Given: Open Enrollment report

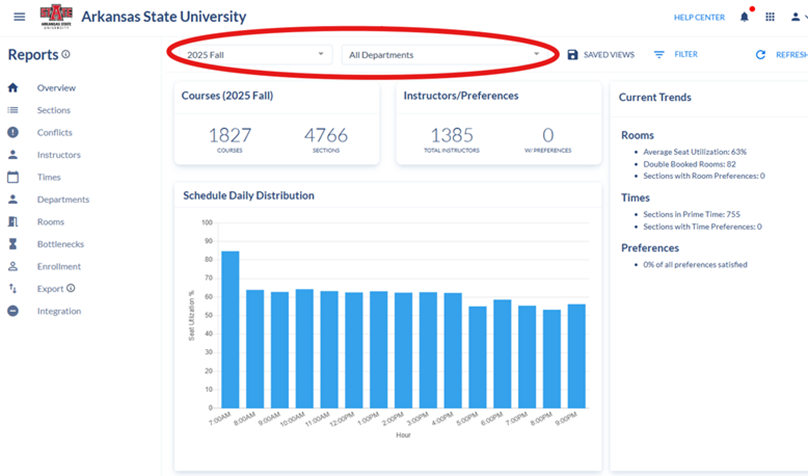Looking at the screenshot, I should tap(59, 266).
